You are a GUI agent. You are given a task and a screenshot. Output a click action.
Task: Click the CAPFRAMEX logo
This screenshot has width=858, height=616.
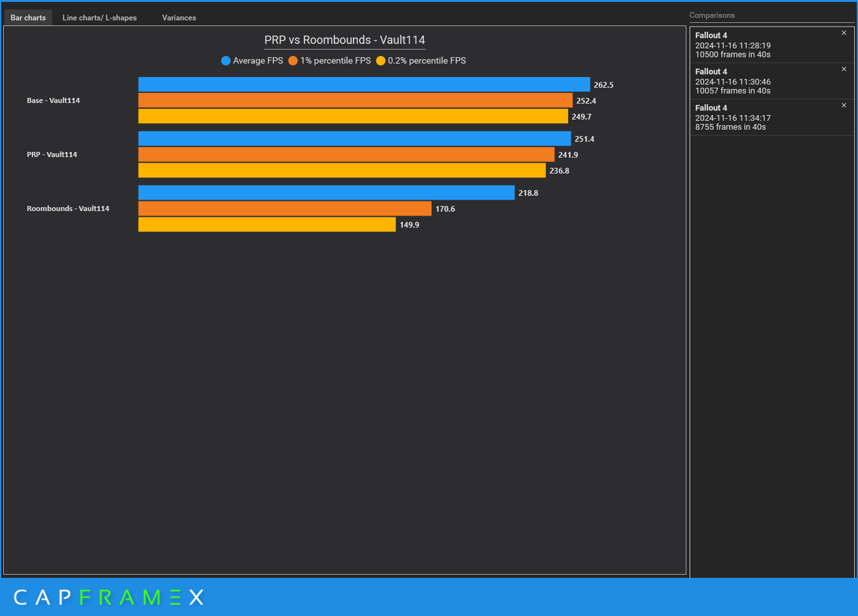[x=109, y=598]
